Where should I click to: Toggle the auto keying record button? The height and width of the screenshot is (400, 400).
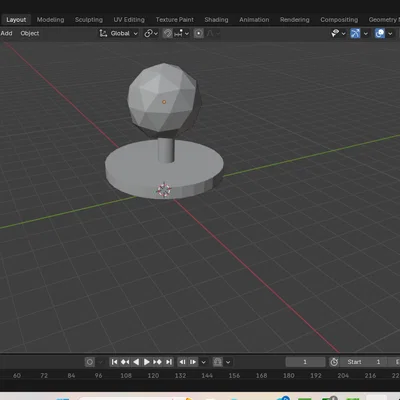90,362
